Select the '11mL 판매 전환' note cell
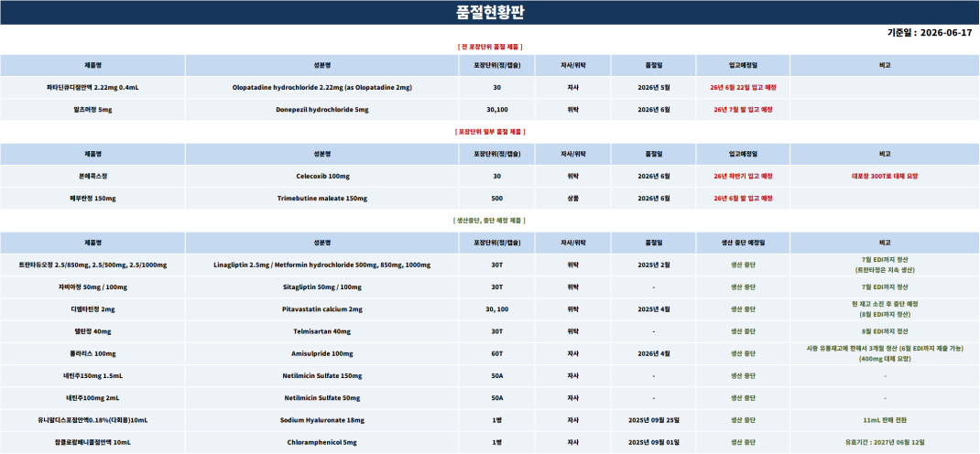The width and height of the screenshot is (980, 454). click(885, 420)
